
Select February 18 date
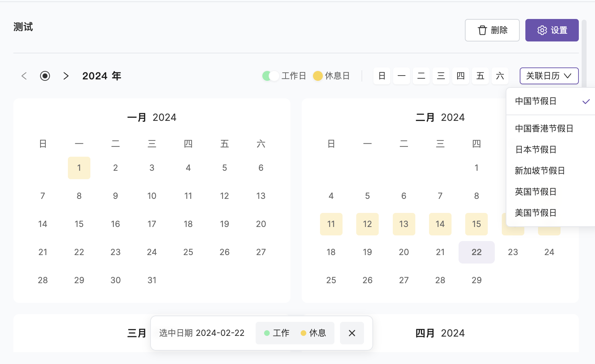pyautogui.click(x=331, y=252)
